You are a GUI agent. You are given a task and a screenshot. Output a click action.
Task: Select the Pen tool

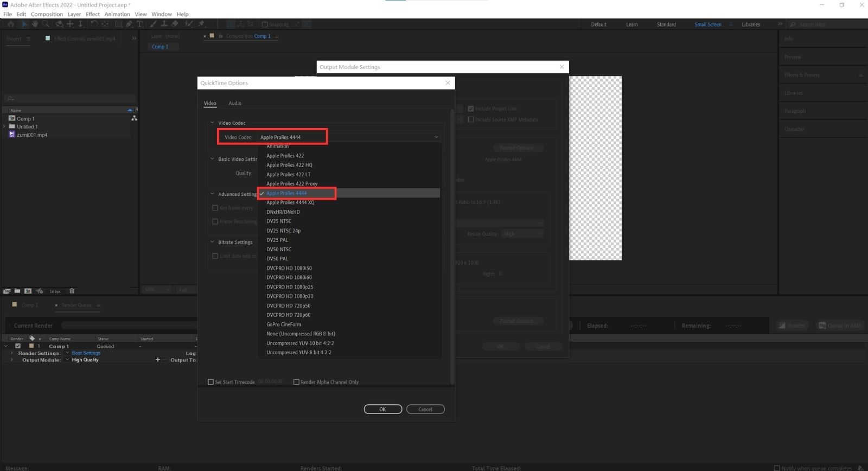129,24
